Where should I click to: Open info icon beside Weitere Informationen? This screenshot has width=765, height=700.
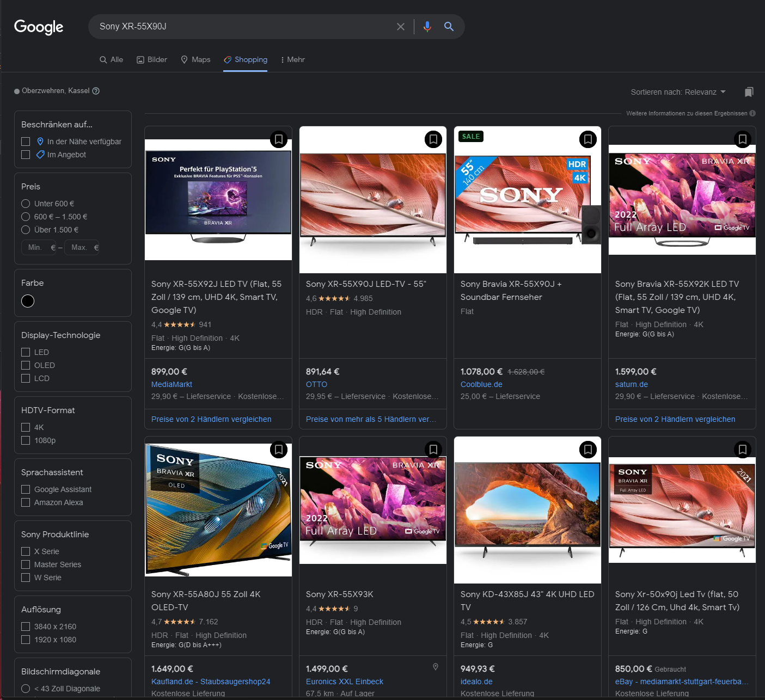[752, 113]
